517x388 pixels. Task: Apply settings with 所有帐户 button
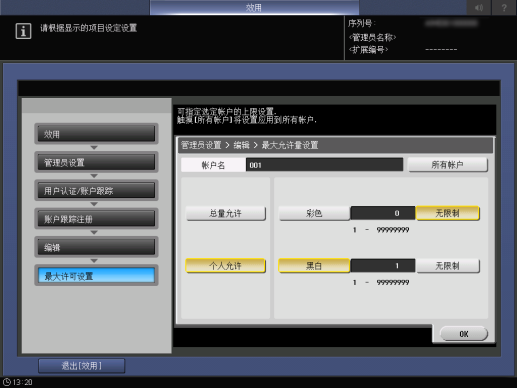(x=447, y=165)
